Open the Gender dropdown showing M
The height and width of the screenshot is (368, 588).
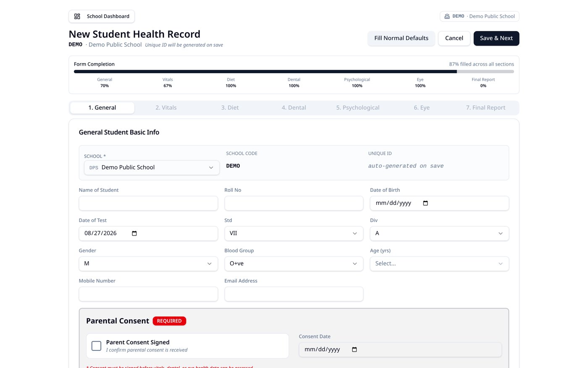tap(148, 264)
